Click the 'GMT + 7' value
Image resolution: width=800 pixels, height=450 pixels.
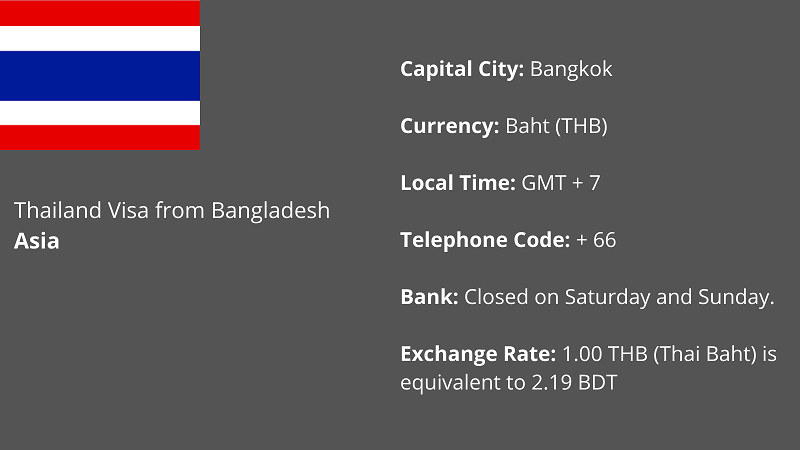point(561,183)
